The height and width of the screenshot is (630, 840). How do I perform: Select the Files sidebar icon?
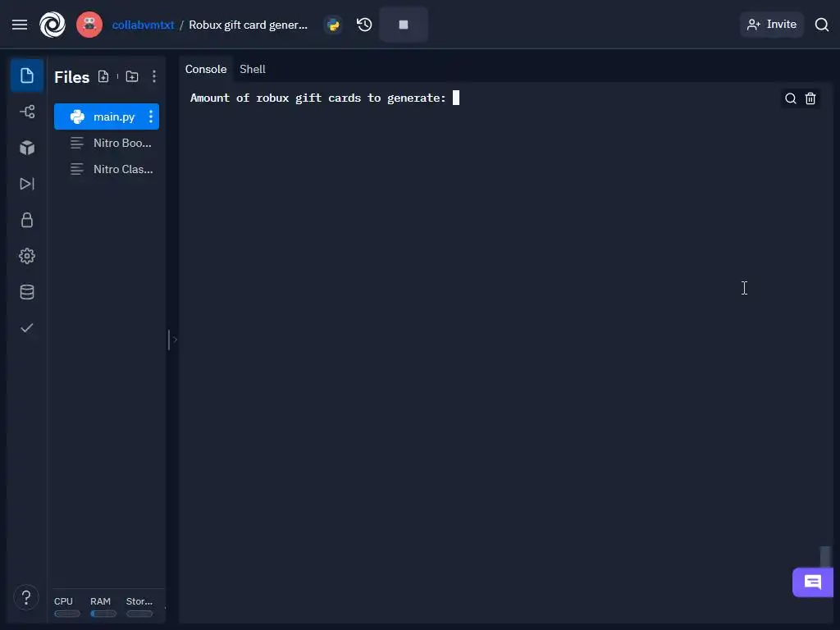click(27, 75)
